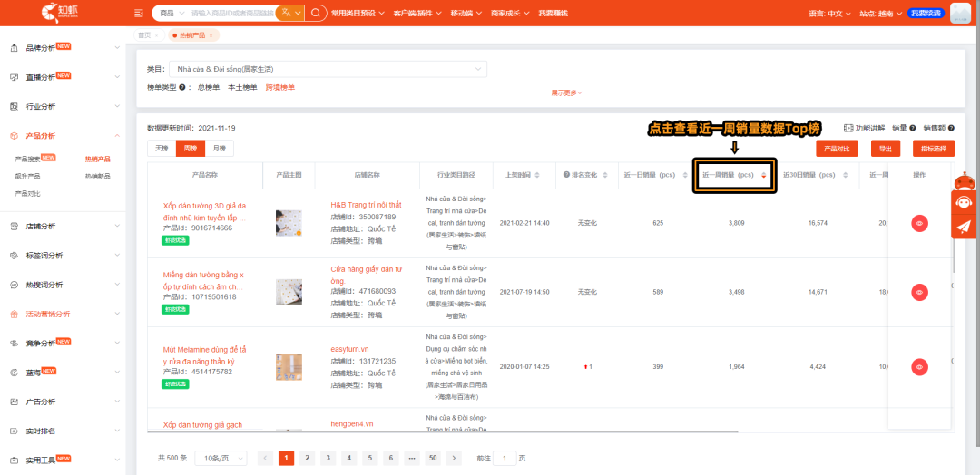The height and width of the screenshot is (475, 980).
Task: Expand the 店铺分析 sidebar section
Action: tap(62, 226)
